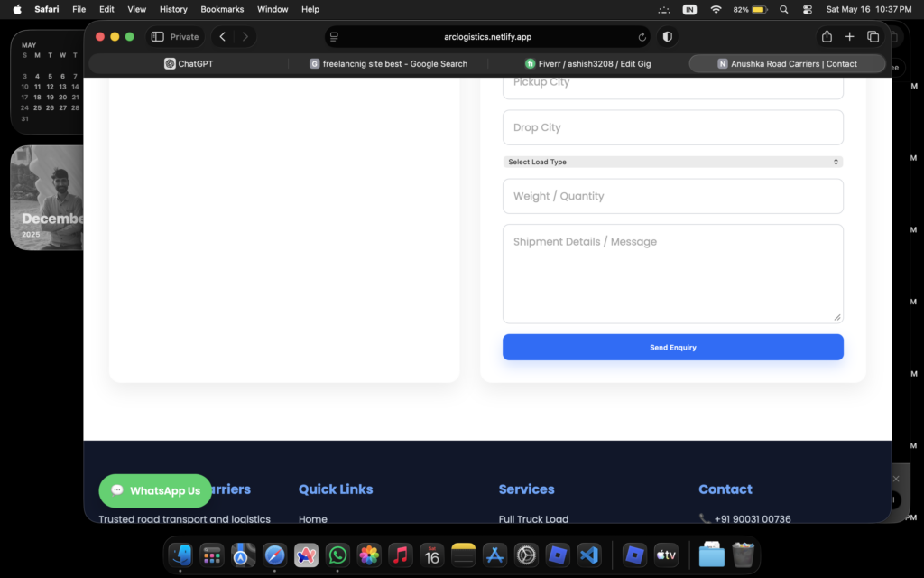Screen dimensions: 924x578
Task: Open WhatsApp from the Dock
Action: click(337, 555)
